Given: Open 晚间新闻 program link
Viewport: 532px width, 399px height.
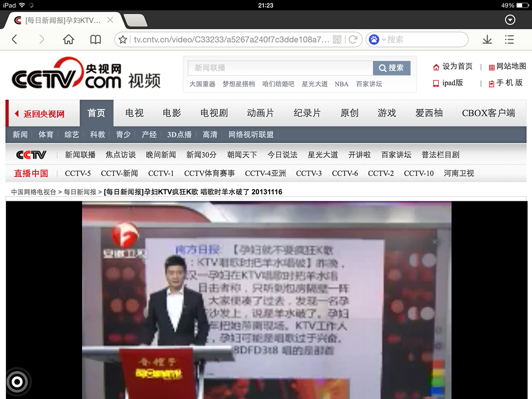Looking at the screenshot, I should coord(161,155).
